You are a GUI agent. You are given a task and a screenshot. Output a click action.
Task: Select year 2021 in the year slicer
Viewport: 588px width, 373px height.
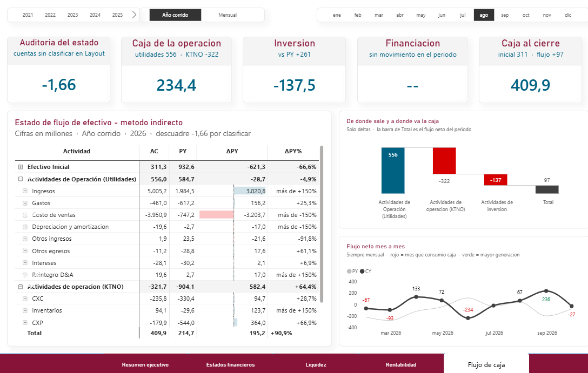(28, 15)
